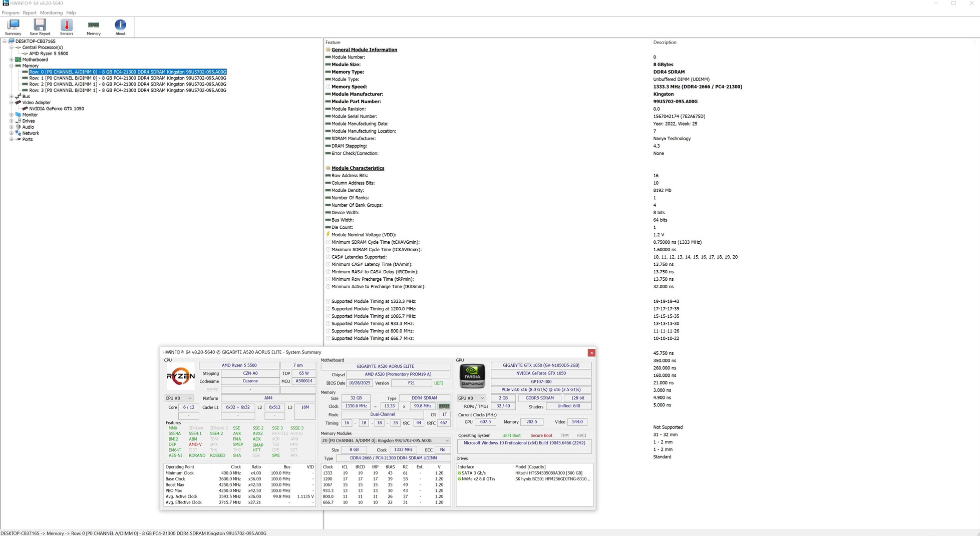Image resolution: width=980 pixels, height=536 pixels.
Task: Expand the Ports branch
Action: click(x=11, y=139)
